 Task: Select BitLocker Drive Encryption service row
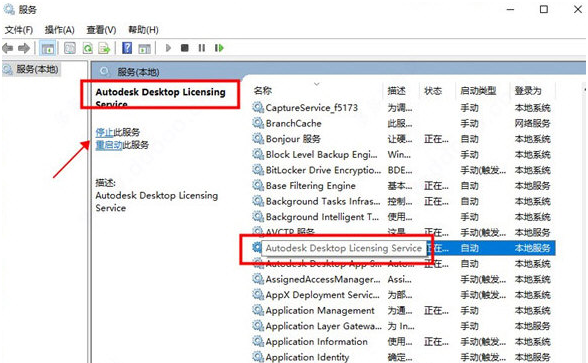point(403,170)
